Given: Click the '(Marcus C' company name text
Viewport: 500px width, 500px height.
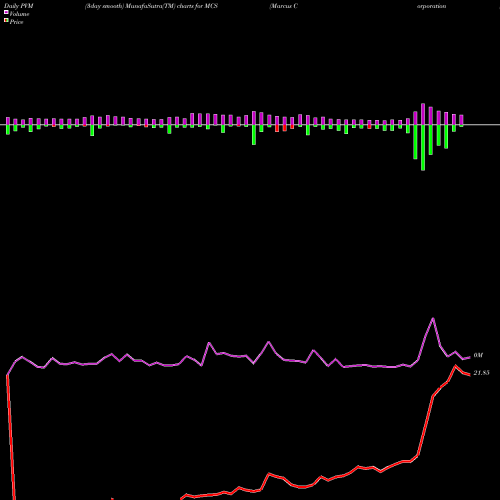Looking at the screenshot, I should pyautogui.click(x=284, y=6).
